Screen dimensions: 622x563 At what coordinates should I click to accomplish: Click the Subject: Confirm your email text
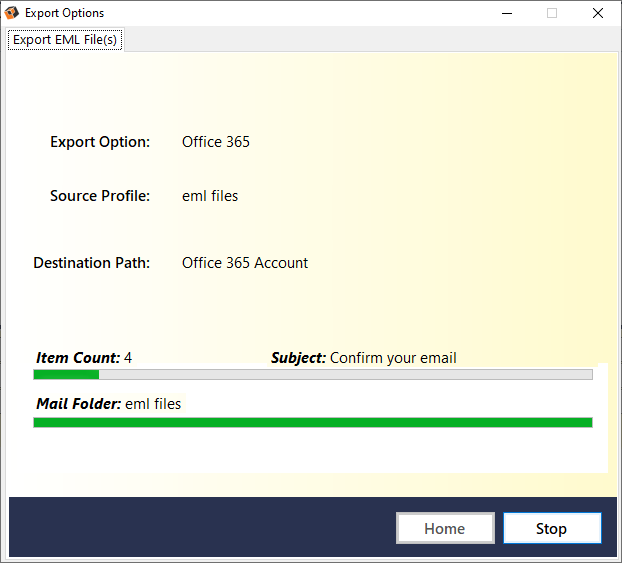tap(364, 358)
